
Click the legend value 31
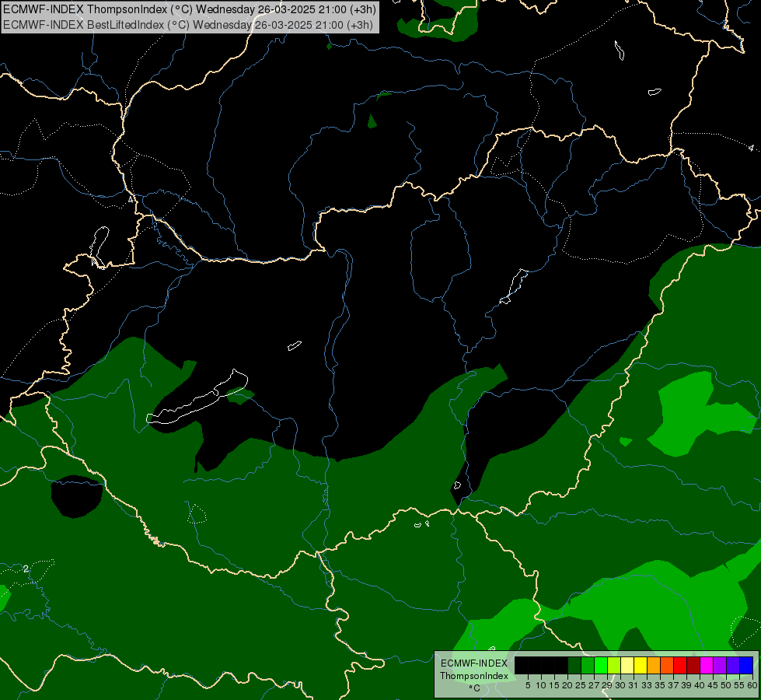(634, 685)
